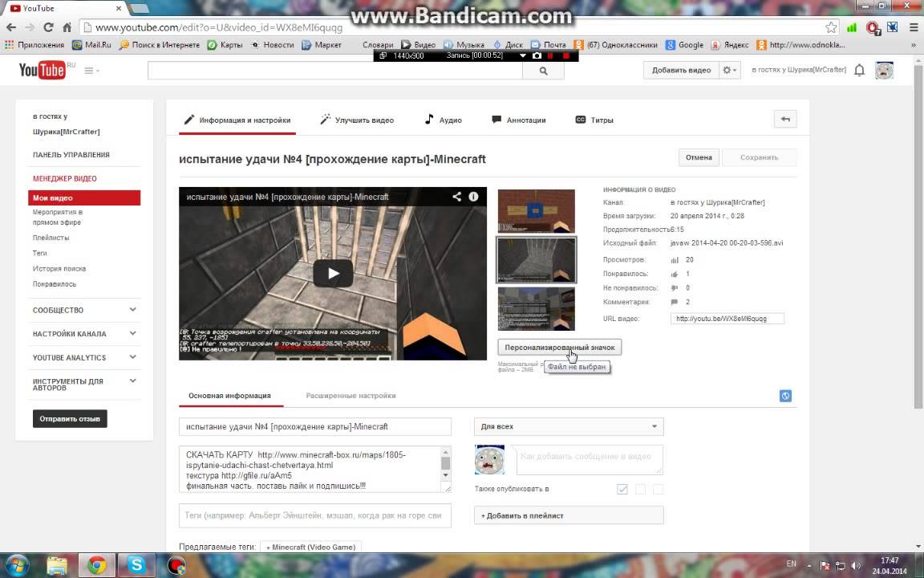Click the YouTube search input
This screenshot has width=924, height=578.
[x=334, y=71]
